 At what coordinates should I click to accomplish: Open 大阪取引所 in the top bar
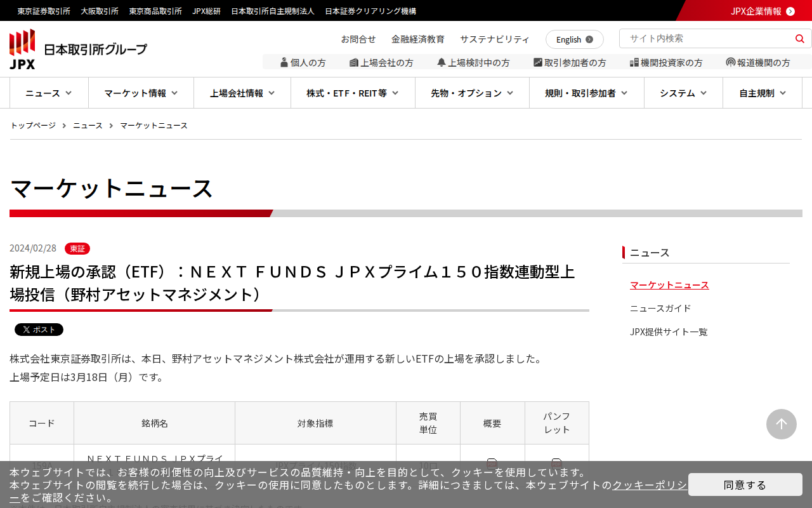click(x=100, y=11)
